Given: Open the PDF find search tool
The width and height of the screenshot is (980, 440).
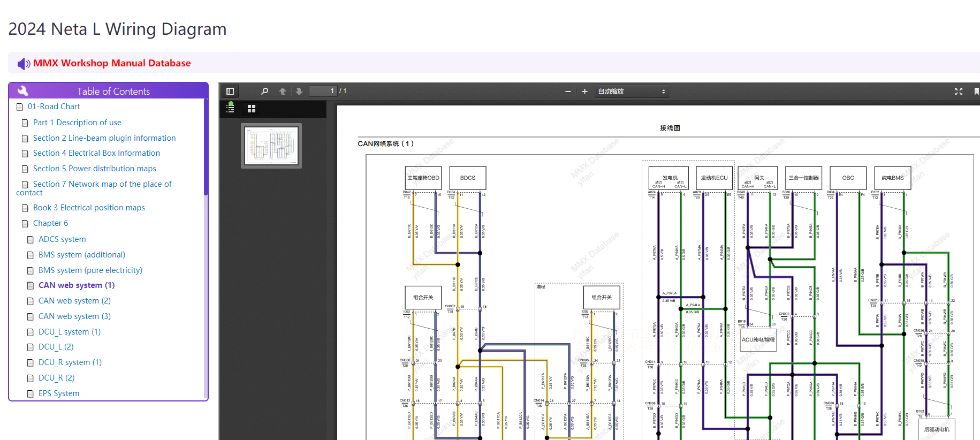Looking at the screenshot, I should tap(264, 92).
